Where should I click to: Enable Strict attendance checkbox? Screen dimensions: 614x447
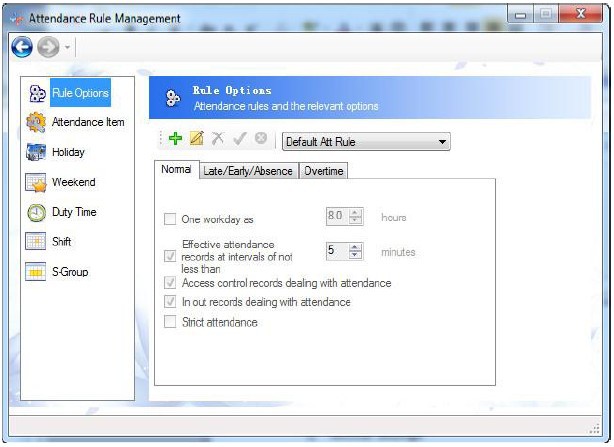pyautogui.click(x=170, y=322)
